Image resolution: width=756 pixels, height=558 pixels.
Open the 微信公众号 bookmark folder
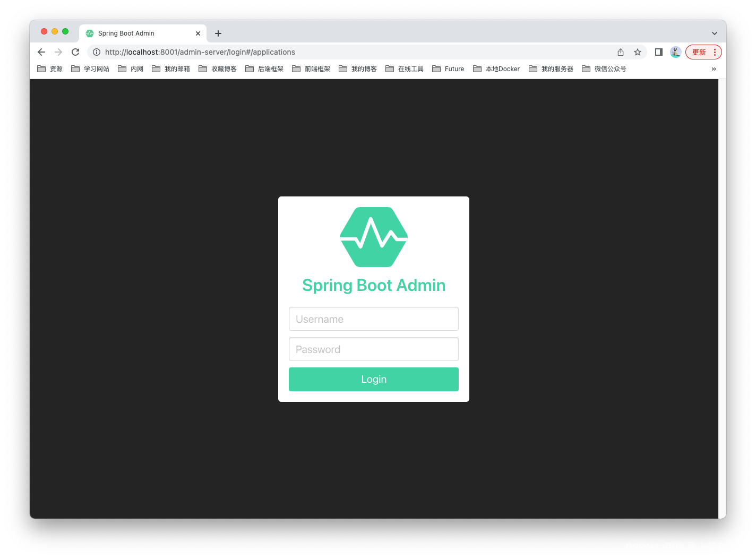604,69
